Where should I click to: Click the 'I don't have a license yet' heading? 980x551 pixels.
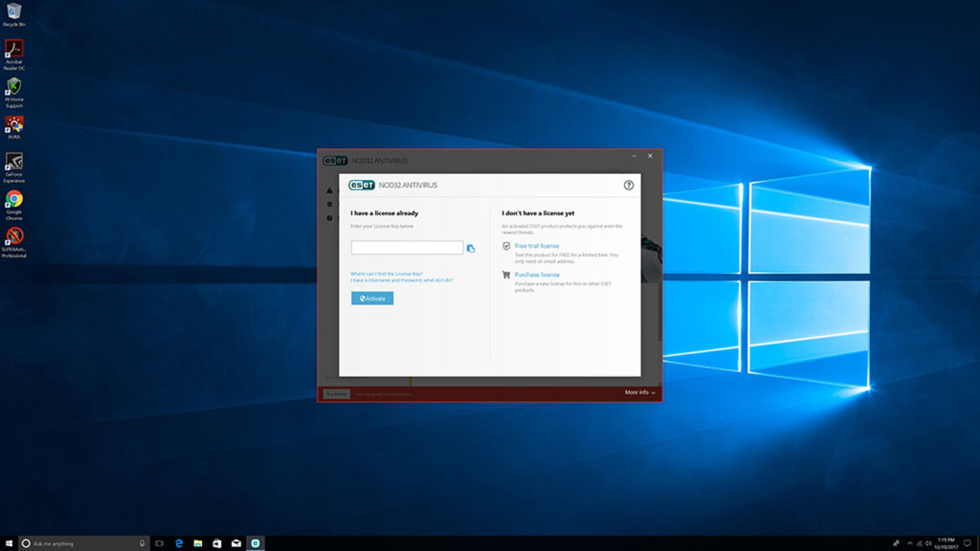pos(538,213)
